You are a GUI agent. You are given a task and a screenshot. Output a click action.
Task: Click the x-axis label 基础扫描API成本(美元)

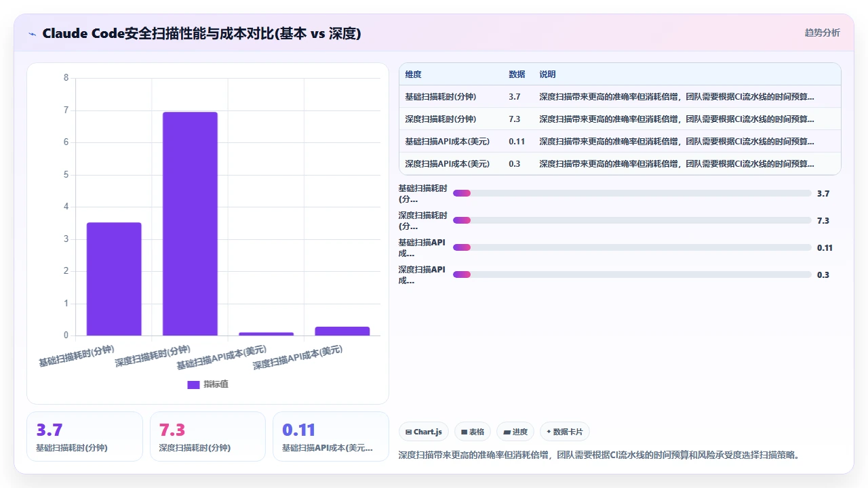(x=222, y=358)
